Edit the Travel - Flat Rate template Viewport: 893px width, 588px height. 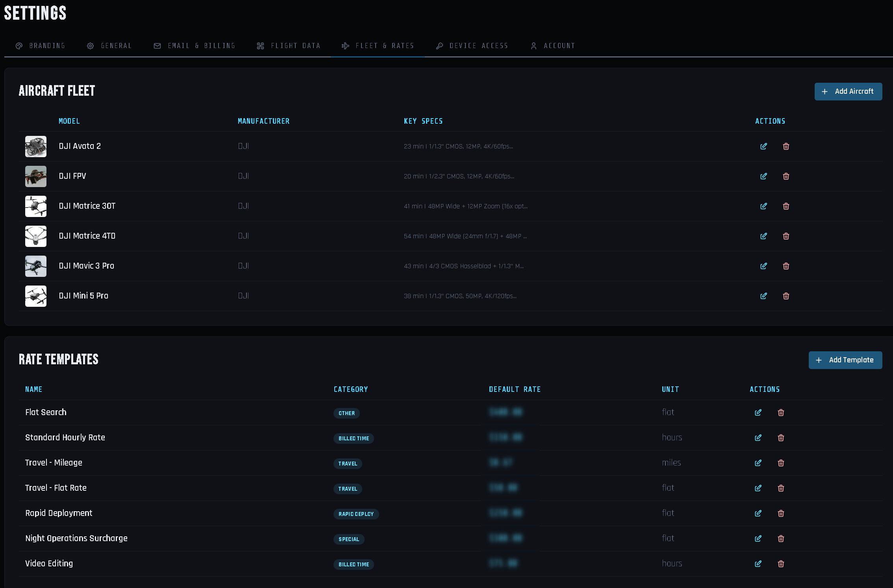(x=758, y=488)
